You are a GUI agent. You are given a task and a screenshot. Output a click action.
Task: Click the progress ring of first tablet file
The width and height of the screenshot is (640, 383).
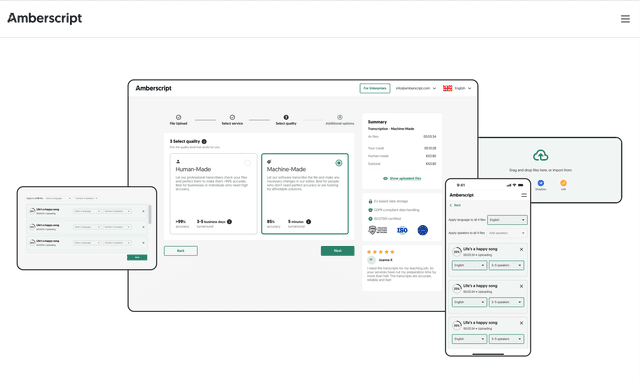click(x=32, y=211)
